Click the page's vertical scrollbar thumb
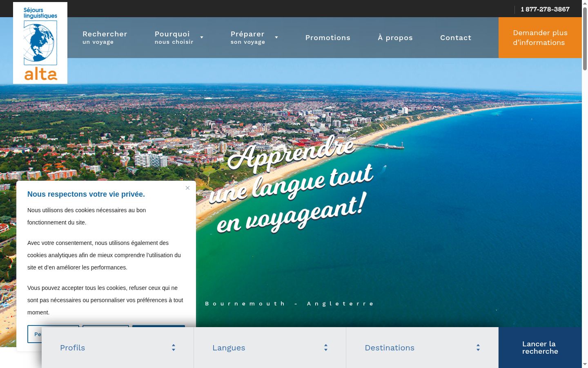Screen dimensions: 588x368 (585, 38)
